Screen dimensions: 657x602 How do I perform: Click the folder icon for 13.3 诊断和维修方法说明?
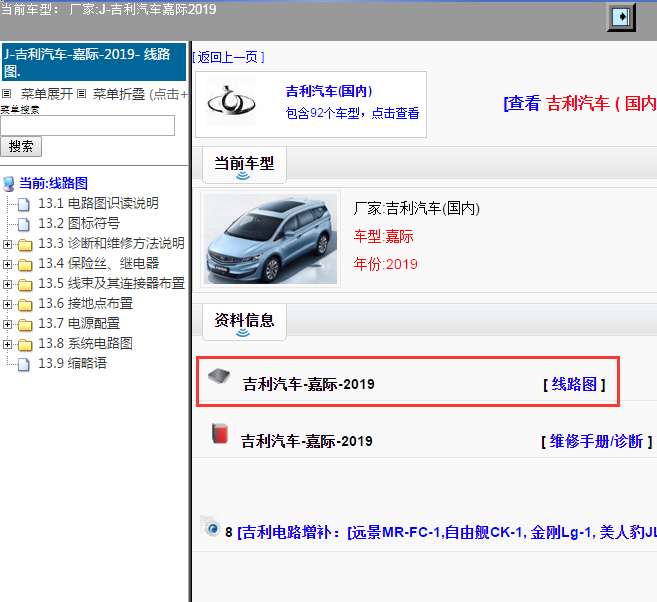(x=25, y=244)
